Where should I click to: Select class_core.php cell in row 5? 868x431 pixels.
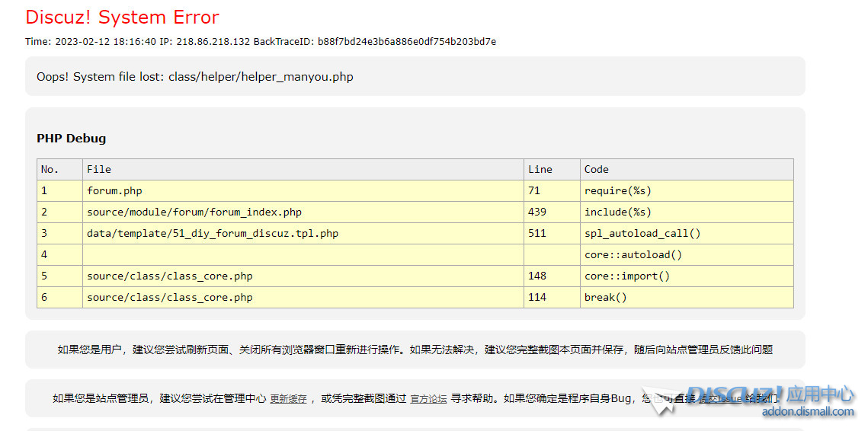click(x=303, y=276)
